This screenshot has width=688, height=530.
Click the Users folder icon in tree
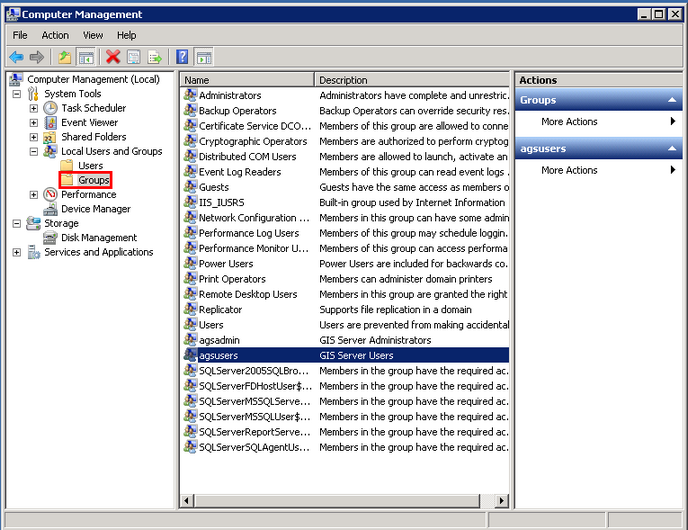click(67, 165)
